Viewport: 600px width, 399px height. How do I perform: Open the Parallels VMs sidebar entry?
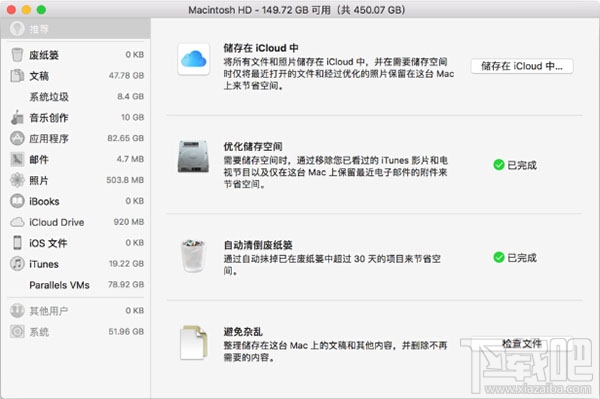76,285
